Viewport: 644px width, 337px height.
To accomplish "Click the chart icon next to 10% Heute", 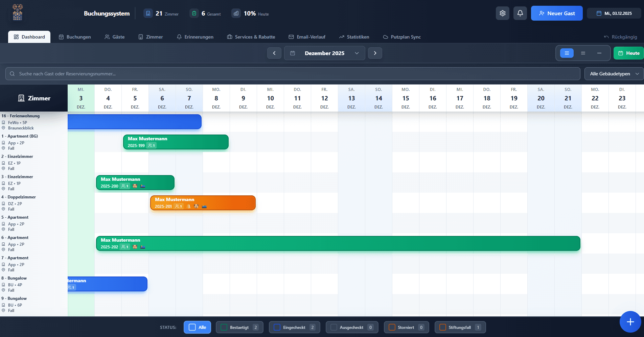I will point(236,13).
